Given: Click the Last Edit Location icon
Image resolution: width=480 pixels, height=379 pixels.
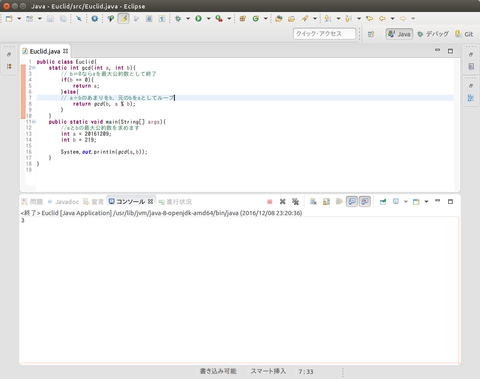Looking at the screenshot, I should click(x=369, y=19).
